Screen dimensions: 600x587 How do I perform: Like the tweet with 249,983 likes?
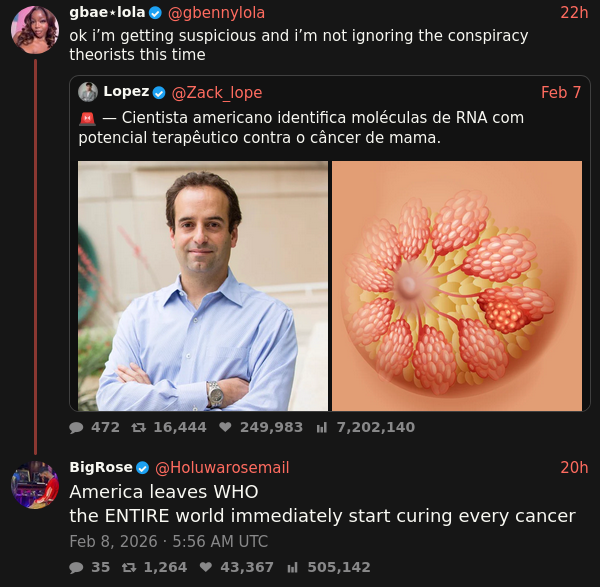[225, 427]
